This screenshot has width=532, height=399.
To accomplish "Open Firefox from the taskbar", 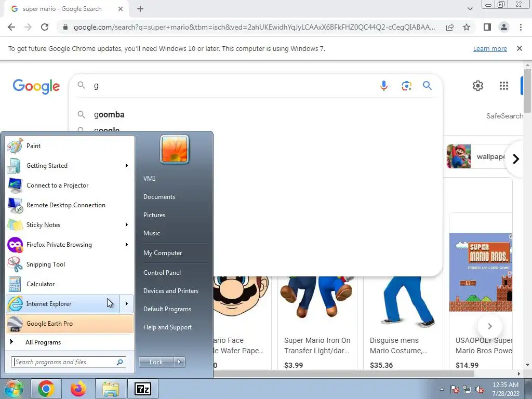I will pos(78,389).
